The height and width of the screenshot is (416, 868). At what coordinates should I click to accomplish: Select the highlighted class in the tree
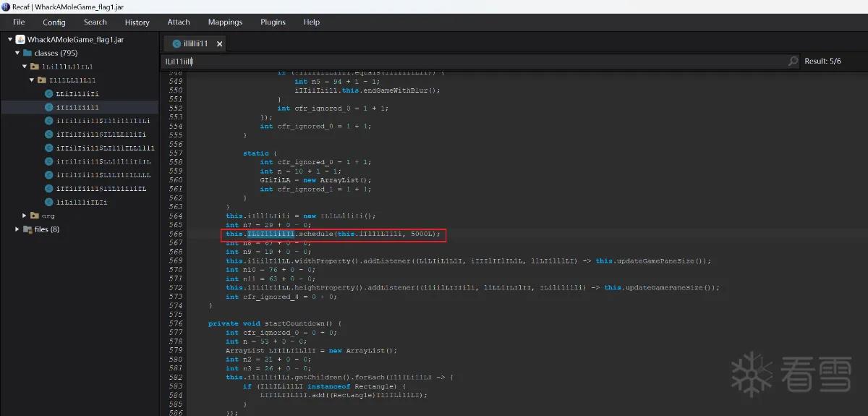tap(80, 107)
